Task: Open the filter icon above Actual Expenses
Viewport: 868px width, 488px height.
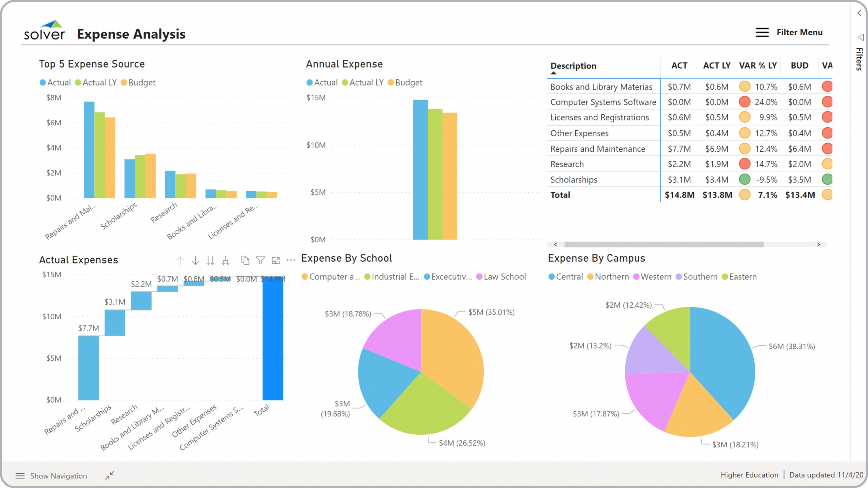Action: (x=260, y=261)
